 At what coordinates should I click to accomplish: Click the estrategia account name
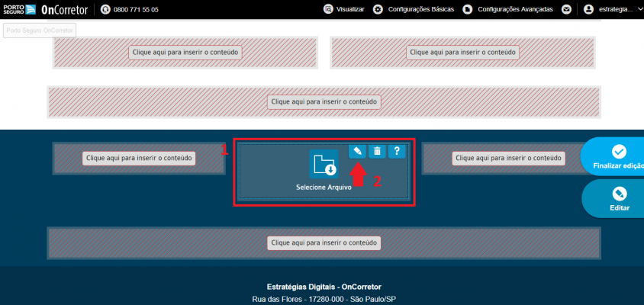coord(616,9)
